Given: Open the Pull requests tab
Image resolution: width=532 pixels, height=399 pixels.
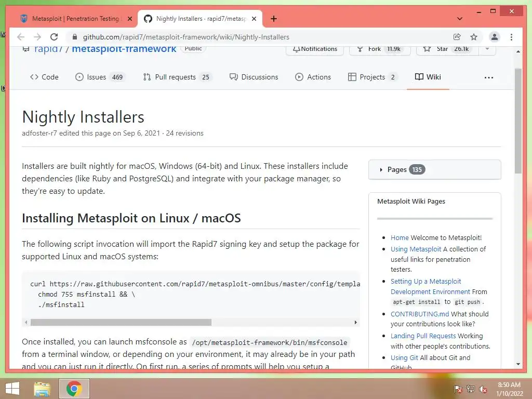Looking at the screenshot, I should coord(177,77).
